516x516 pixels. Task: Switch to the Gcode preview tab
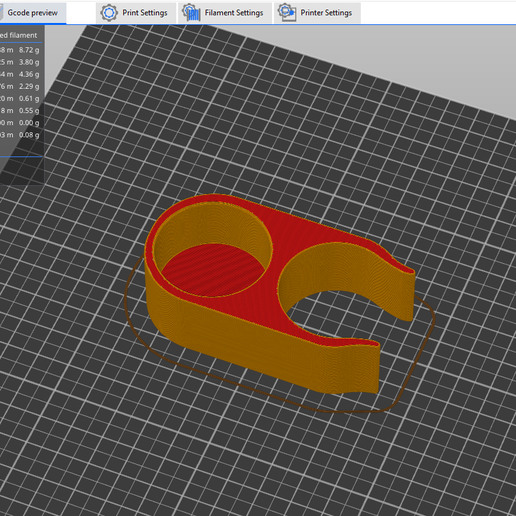[32, 13]
